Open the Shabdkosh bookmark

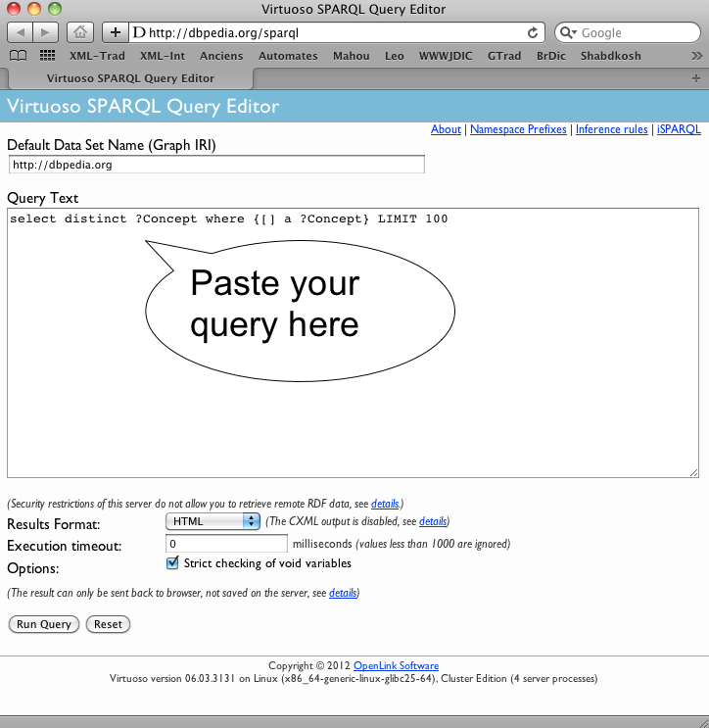tap(611, 56)
